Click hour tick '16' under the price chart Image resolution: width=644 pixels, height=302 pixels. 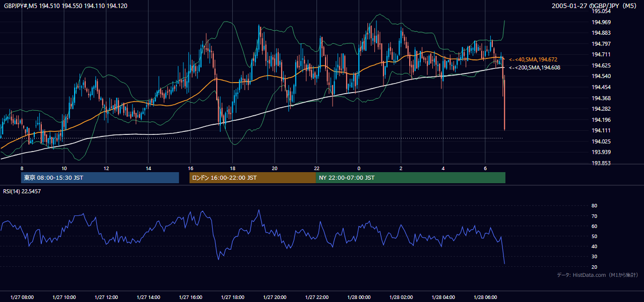pyautogui.click(x=190, y=168)
